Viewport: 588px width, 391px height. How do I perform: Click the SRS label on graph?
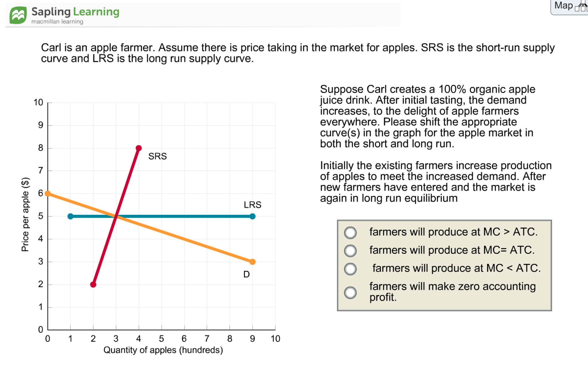pyautogui.click(x=157, y=156)
